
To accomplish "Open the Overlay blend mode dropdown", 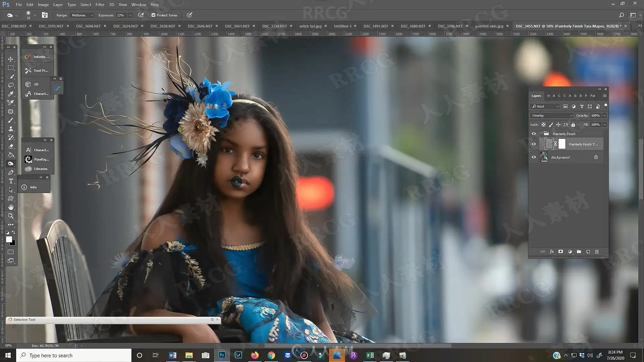I will [552, 115].
